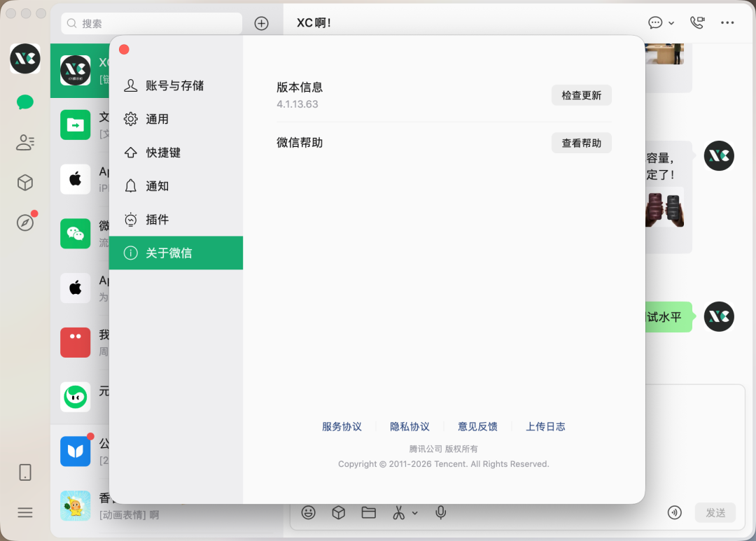The image size is (756, 541).
Task: Click the XC profile avatar in sidebar
Action: click(x=25, y=59)
